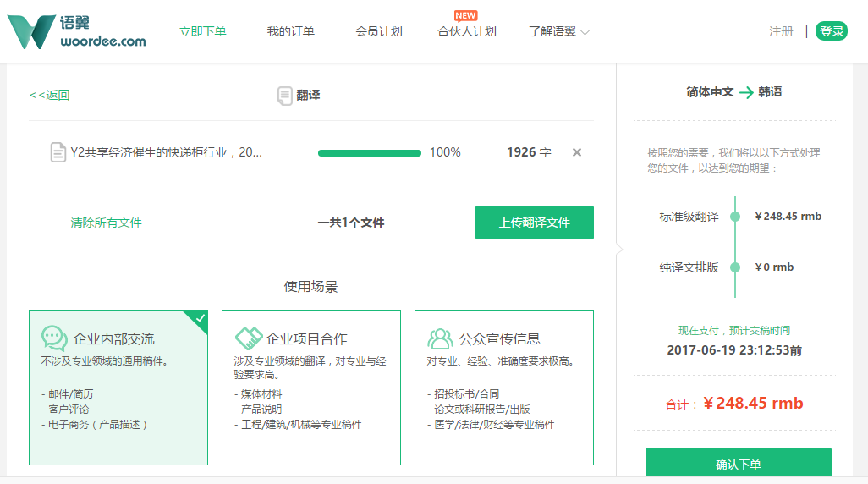Click the 确认下单 button
868x484 pixels.
tap(738, 464)
